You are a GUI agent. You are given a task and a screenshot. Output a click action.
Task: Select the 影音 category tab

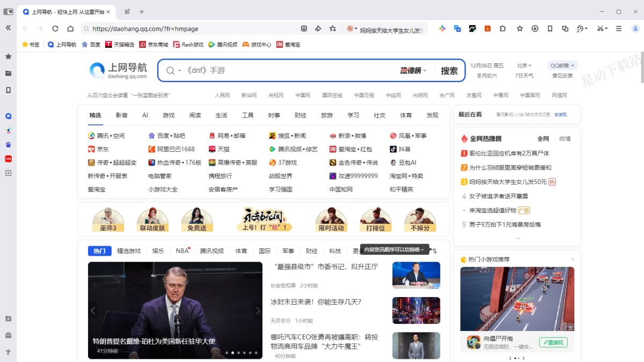(x=122, y=115)
